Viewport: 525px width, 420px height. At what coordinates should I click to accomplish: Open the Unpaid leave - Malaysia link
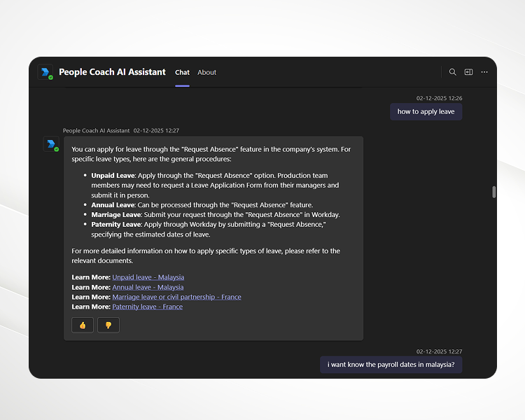pyautogui.click(x=148, y=277)
